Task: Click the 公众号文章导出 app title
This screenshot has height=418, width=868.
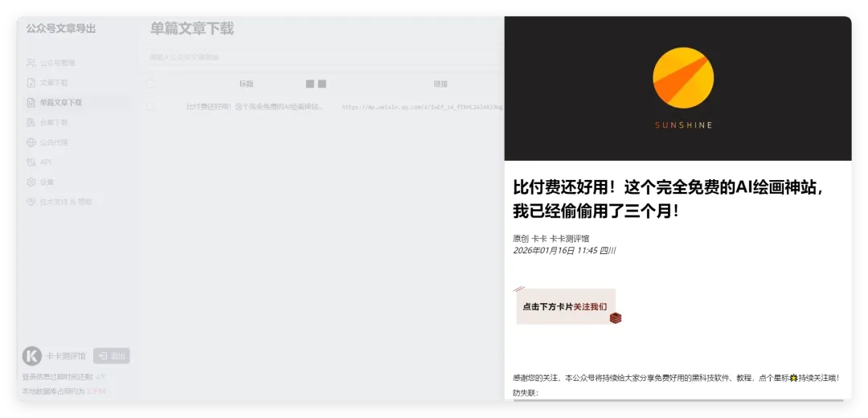Action: 61,28
